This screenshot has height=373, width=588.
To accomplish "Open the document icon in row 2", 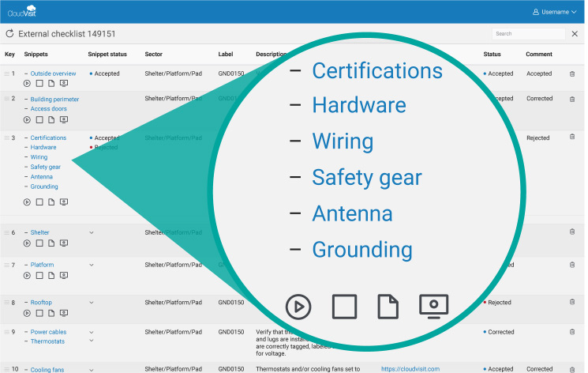I will 51,120.
